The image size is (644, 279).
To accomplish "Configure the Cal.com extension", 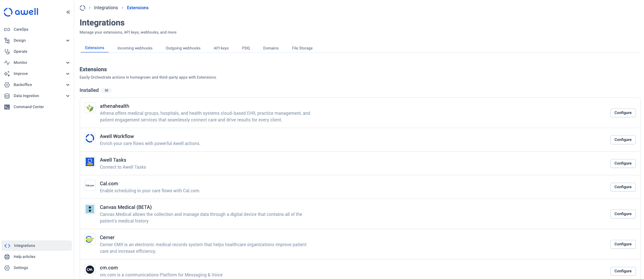I will 623,187.
